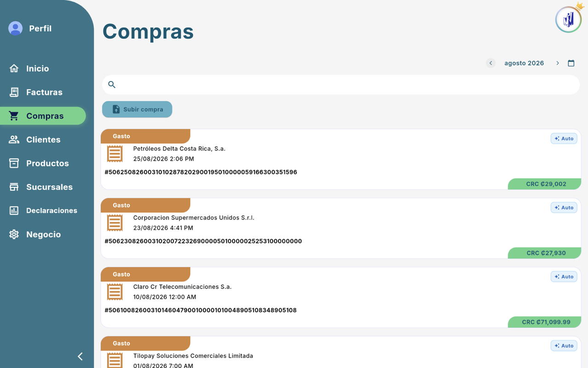Open the Clientes menu item
Viewport: 588px width, 368px height.
click(43, 139)
